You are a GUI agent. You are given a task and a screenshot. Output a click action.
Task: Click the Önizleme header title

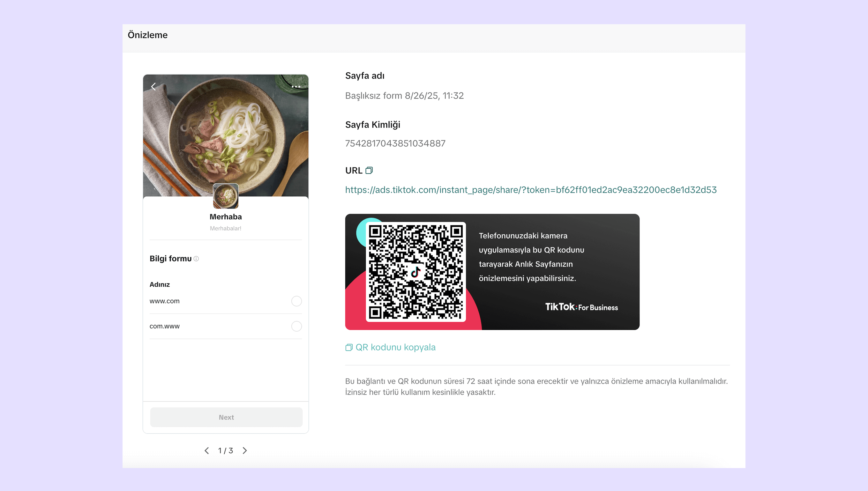coord(147,35)
